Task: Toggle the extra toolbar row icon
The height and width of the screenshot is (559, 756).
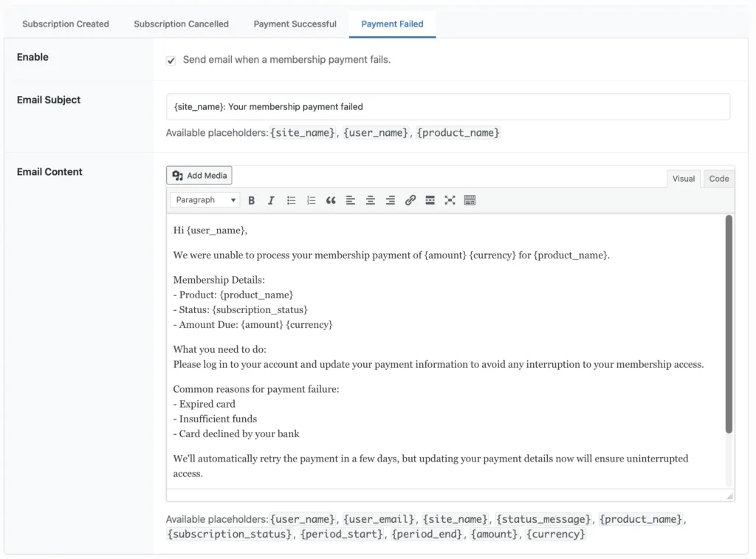Action: coord(470,200)
